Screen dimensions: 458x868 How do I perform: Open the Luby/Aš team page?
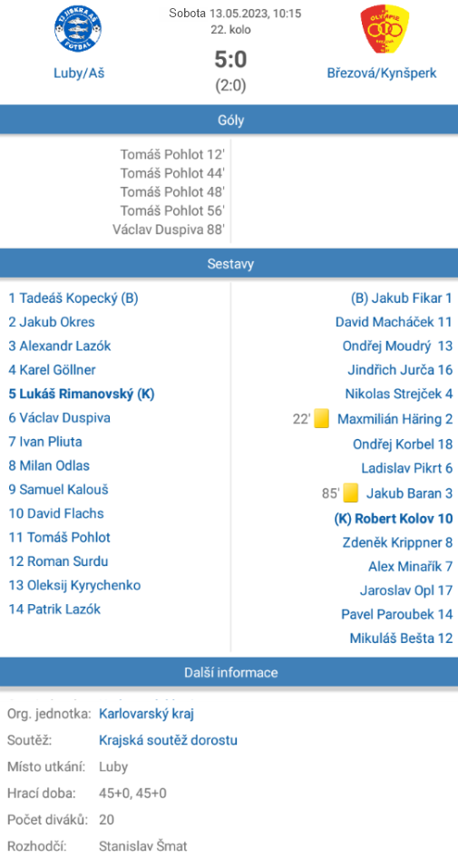click(79, 73)
